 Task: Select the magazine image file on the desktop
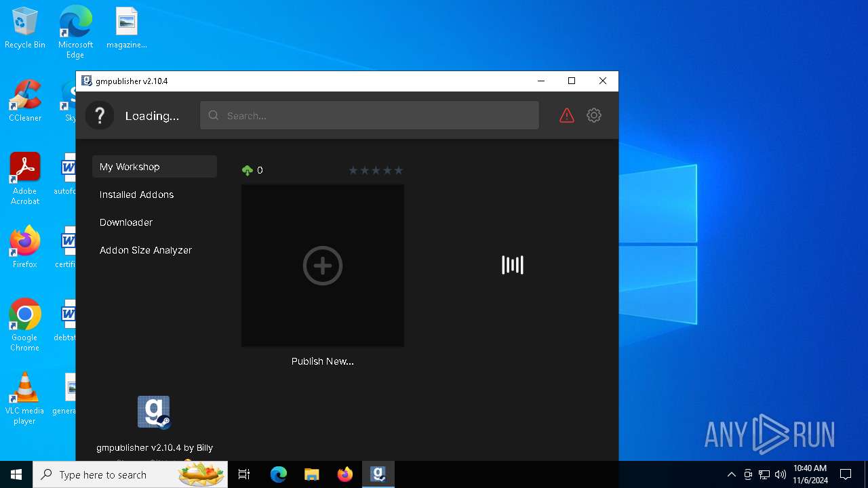click(127, 28)
